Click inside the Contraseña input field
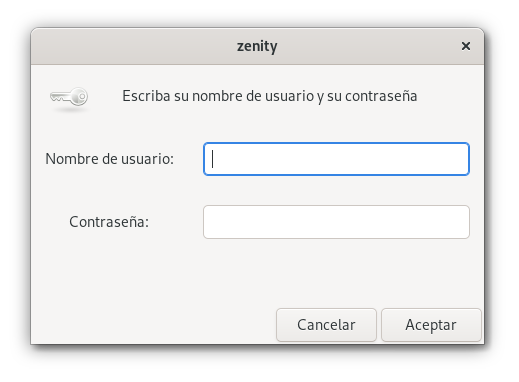 coord(336,222)
